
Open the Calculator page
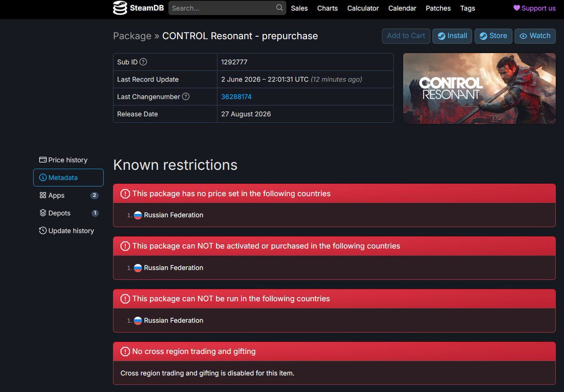click(363, 8)
